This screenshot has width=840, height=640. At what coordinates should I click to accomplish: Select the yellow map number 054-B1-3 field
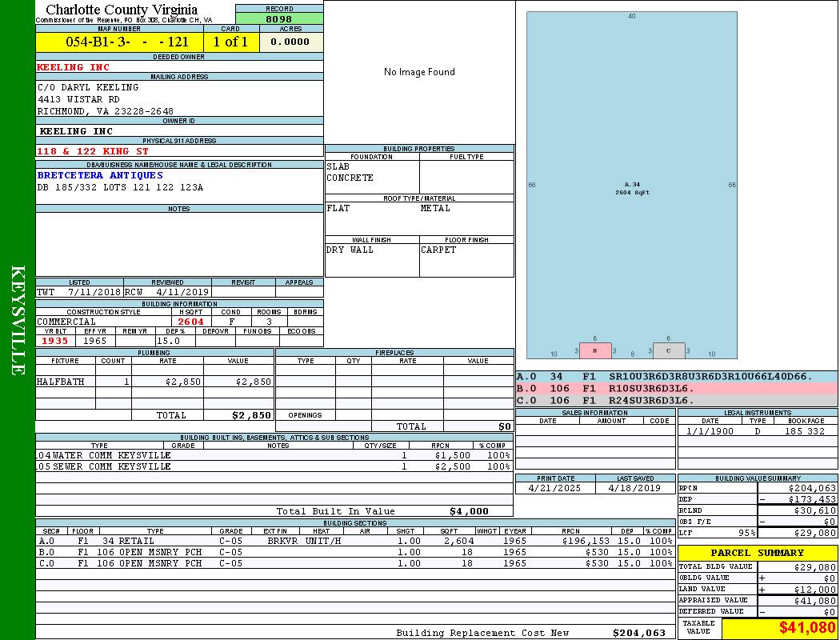click(119, 42)
